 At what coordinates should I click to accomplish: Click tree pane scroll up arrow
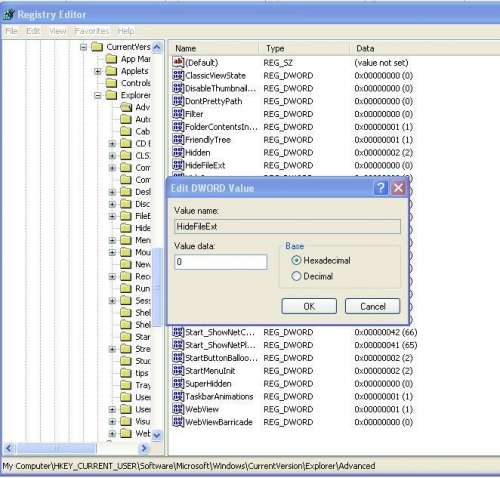(157, 47)
